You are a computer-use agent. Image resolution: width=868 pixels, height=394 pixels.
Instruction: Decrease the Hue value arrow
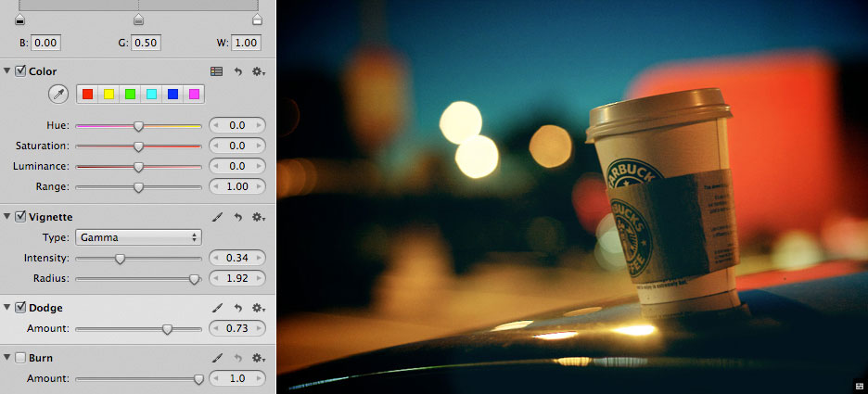(x=216, y=125)
